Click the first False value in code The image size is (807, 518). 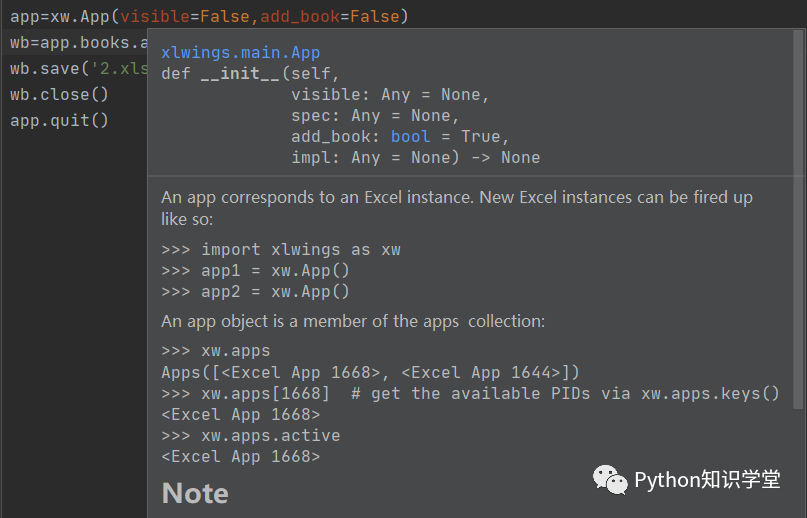pos(225,16)
